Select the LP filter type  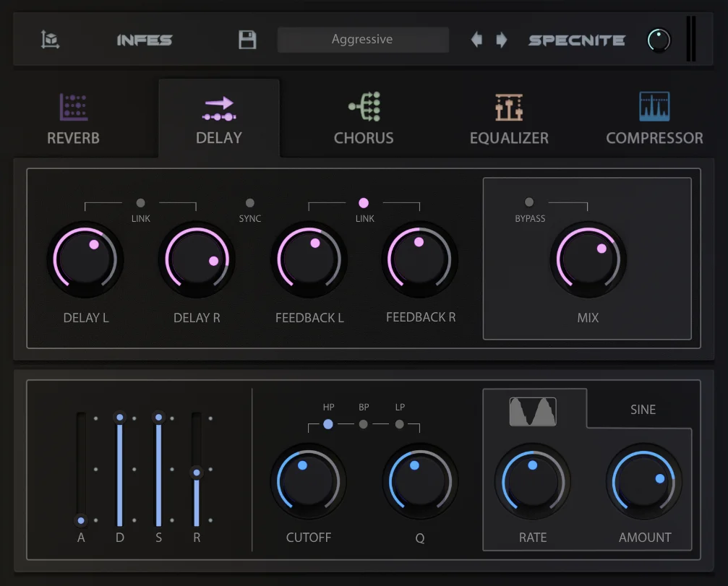[399, 424]
